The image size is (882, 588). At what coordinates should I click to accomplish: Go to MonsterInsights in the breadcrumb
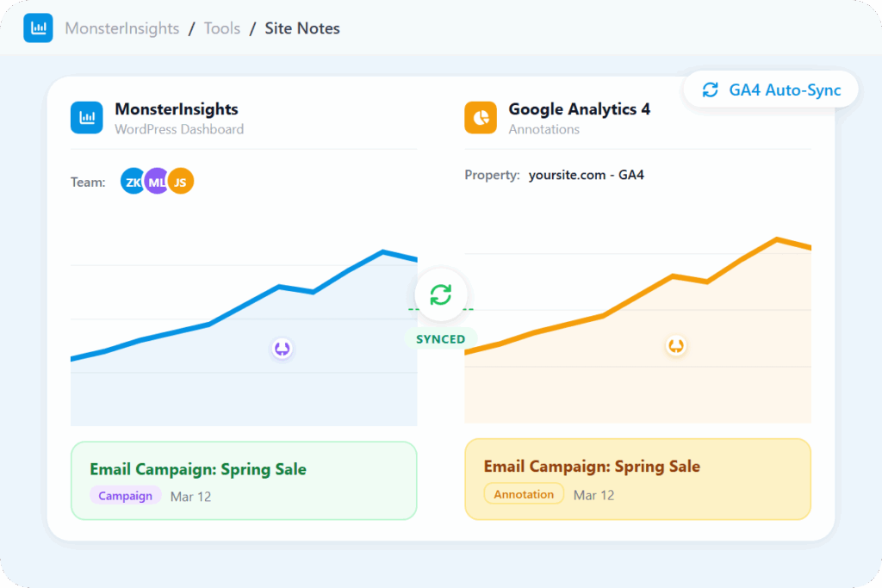tap(121, 28)
